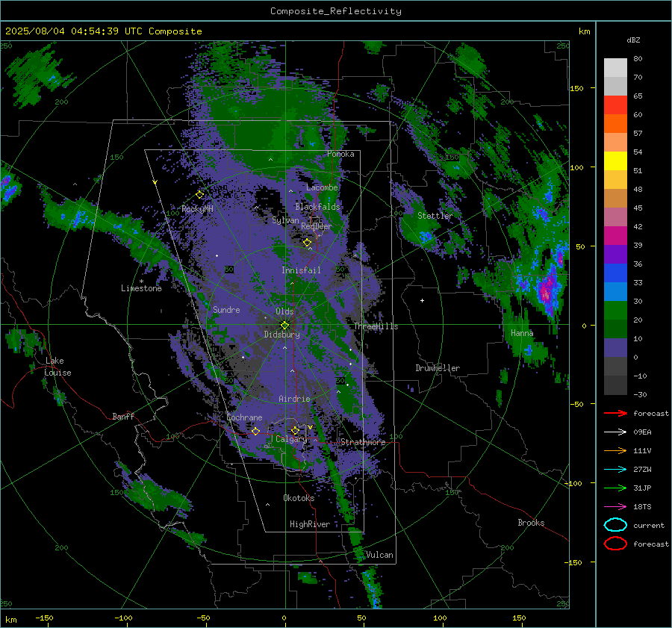Click the 2025/08/04 04:54:39 UTC Composite timestamp
Image resolution: width=672 pixels, height=628 pixels.
(x=103, y=31)
